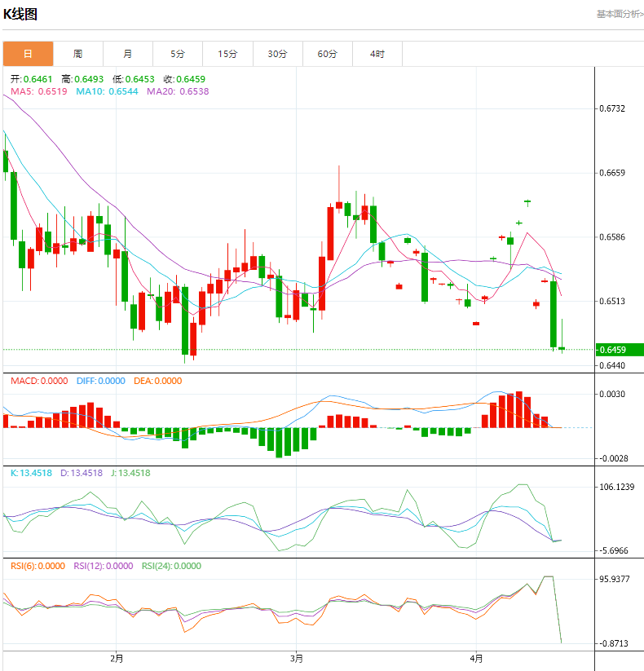
Task: Click the 3月 marker on time axis
Action: 297,657
